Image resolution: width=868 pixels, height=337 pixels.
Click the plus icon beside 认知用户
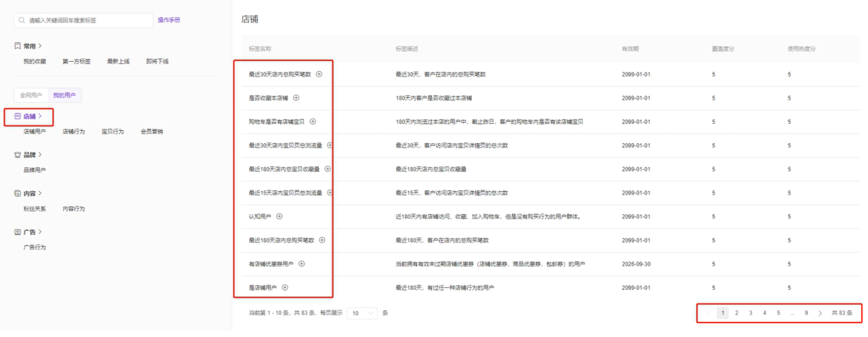(x=279, y=216)
